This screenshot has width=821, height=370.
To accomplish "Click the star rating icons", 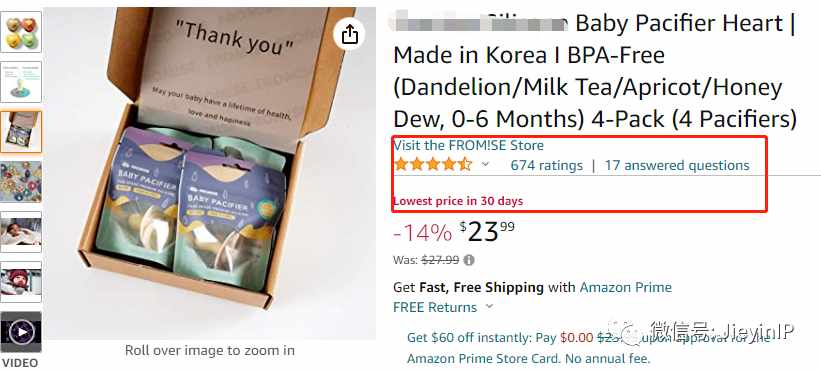I will point(433,165).
